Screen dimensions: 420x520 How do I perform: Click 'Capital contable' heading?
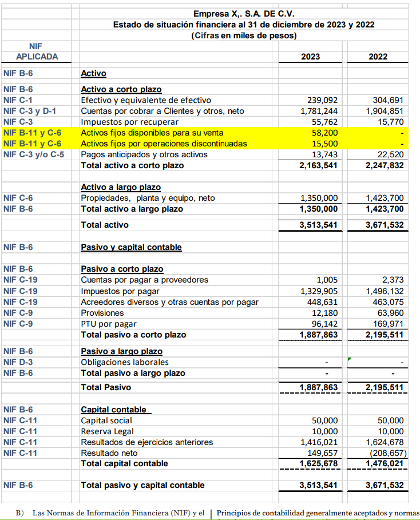(x=113, y=410)
